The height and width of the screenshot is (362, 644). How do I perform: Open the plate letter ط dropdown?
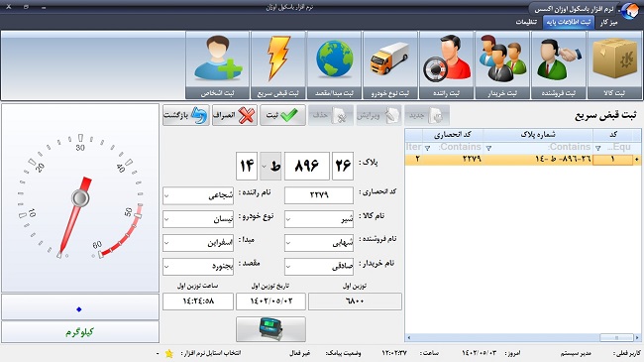(265, 166)
